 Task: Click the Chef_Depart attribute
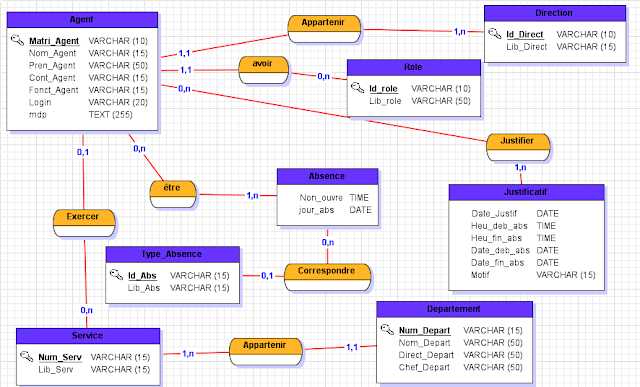[424, 367]
